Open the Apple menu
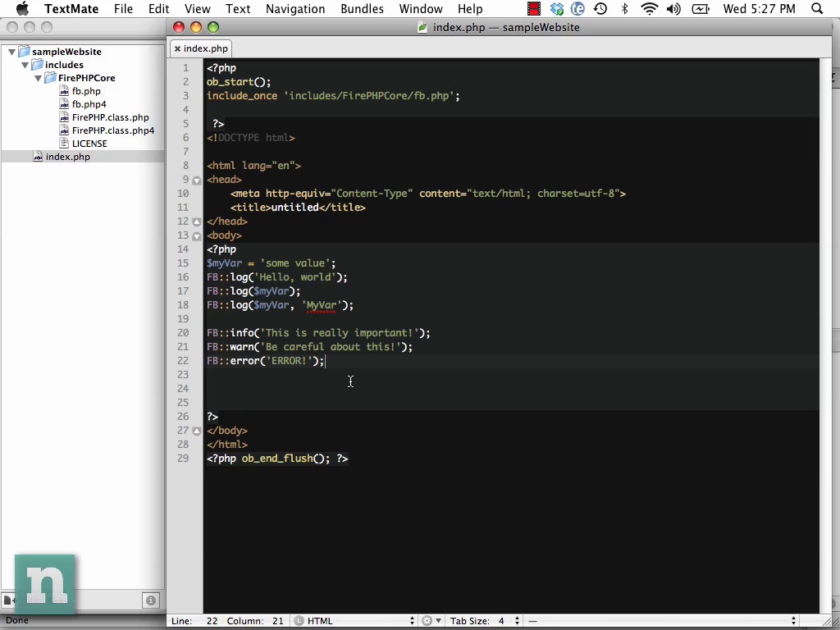The height and width of the screenshot is (630, 840). (22, 8)
